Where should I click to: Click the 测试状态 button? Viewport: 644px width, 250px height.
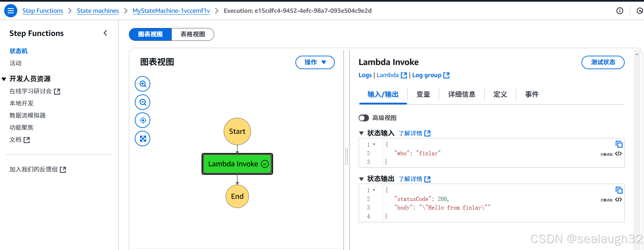(x=603, y=62)
